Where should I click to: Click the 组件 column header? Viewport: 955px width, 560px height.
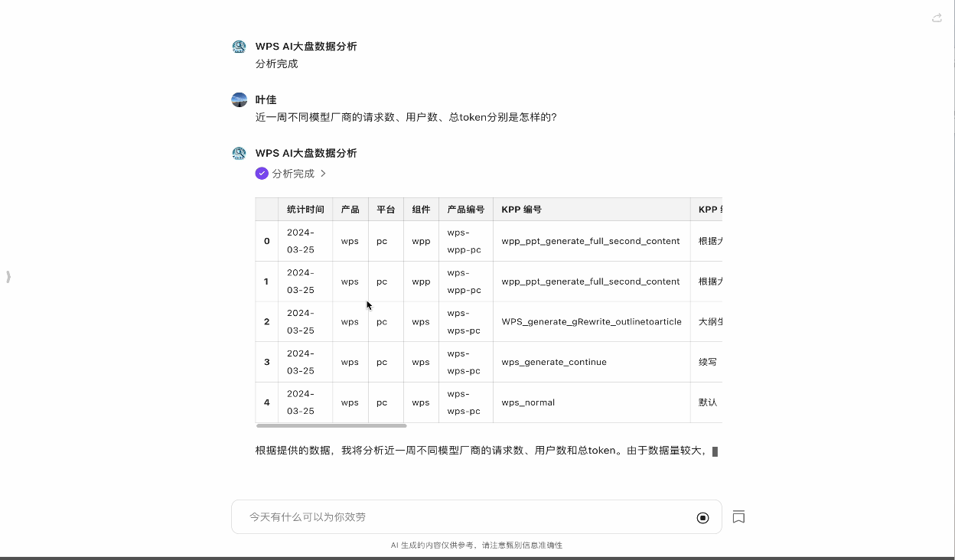421,210
